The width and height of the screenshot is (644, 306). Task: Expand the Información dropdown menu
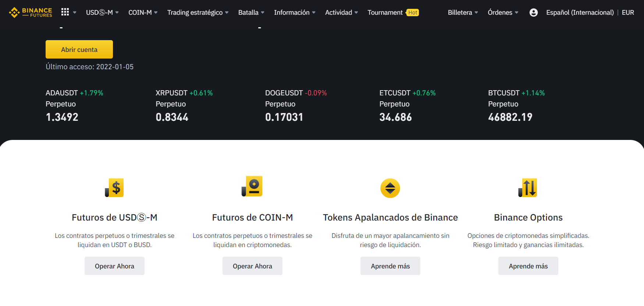coord(295,13)
